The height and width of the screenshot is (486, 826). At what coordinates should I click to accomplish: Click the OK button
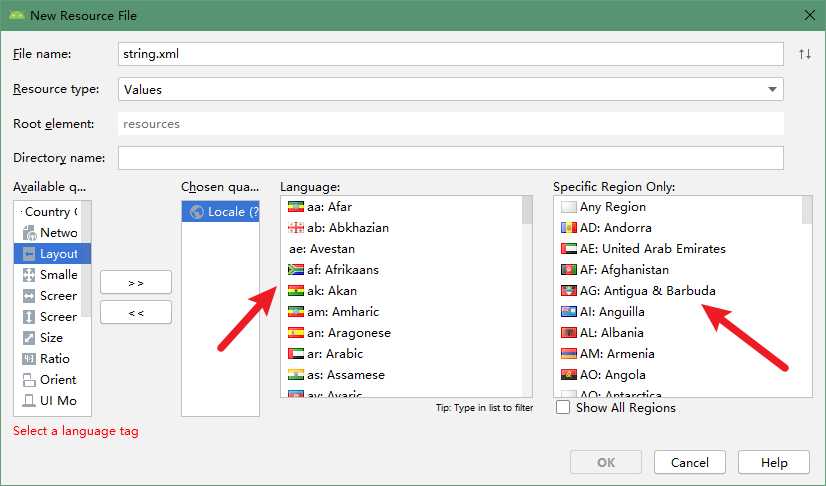pos(606,463)
